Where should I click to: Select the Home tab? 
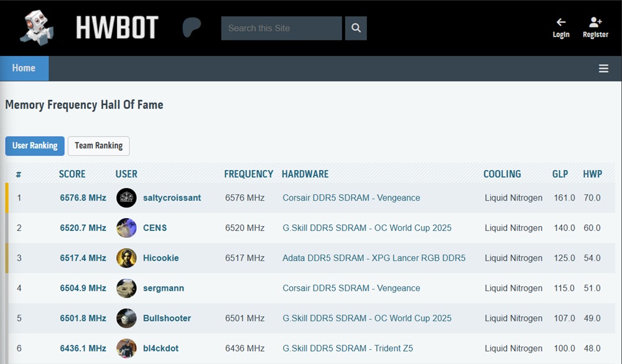click(x=24, y=68)
